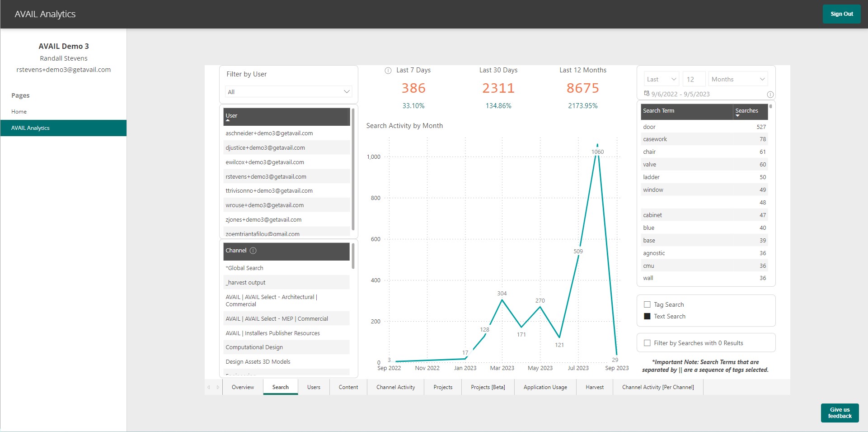Click the info icon beside Last 7 Days
The height and width of the screenshot is (432, 868).
tap(388, 71)
